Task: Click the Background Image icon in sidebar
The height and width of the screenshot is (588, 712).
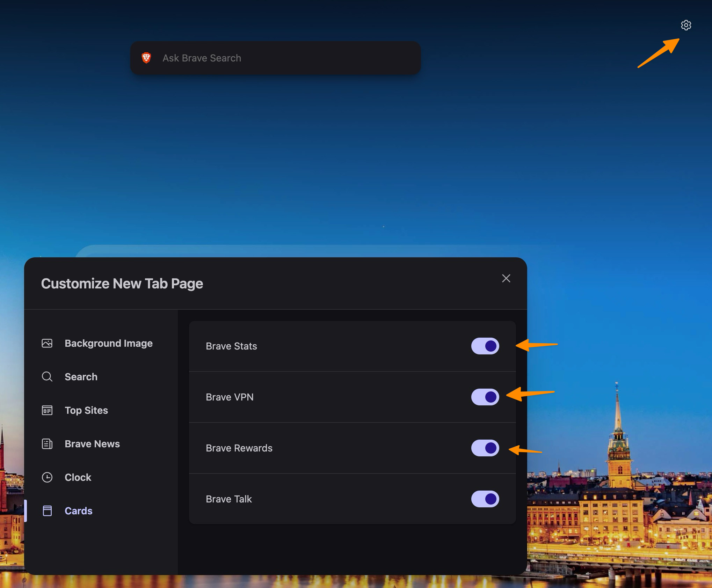Action: (47, 343)
